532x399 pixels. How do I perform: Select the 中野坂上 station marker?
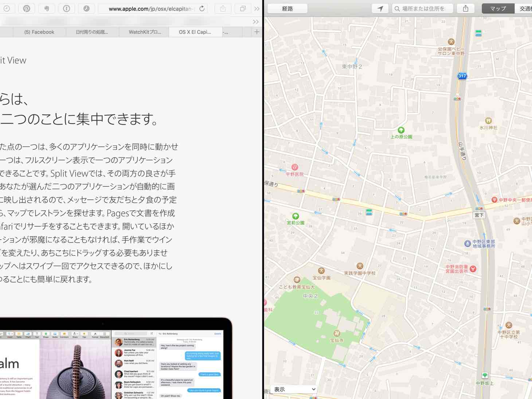pyautogui.click(x=485, y=376)
